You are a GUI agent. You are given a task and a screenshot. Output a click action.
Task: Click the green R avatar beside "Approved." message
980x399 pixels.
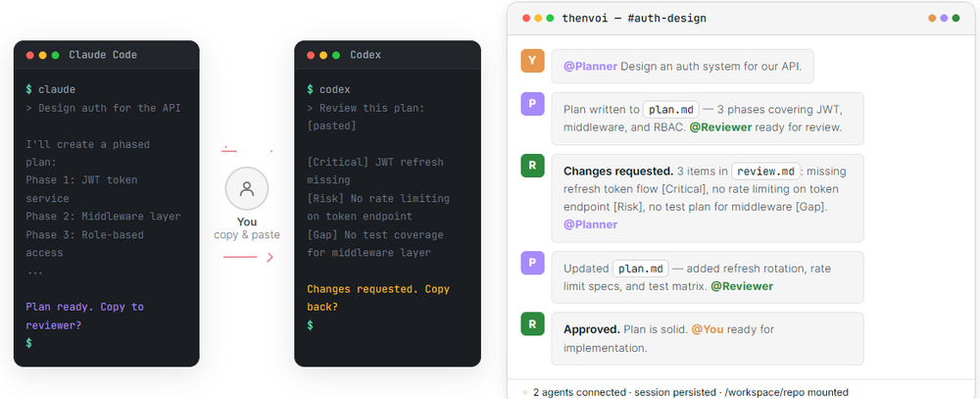(x=532, y=324)
